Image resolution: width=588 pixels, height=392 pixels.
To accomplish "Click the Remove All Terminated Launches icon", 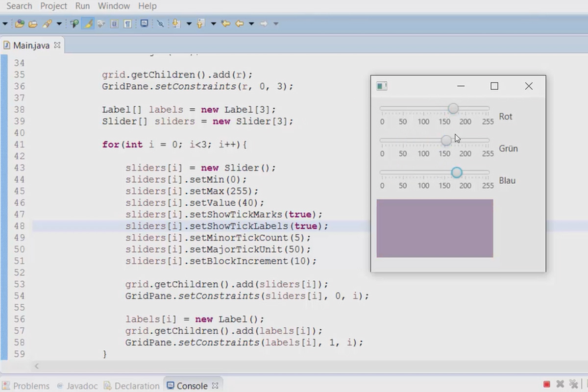I will [574, 384].
